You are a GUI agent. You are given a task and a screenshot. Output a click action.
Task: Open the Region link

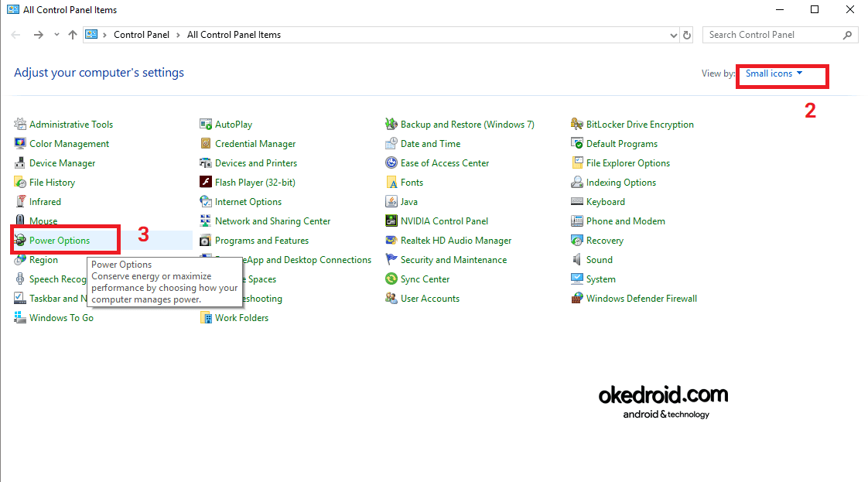pyautogui.click(x=44, y=259)
